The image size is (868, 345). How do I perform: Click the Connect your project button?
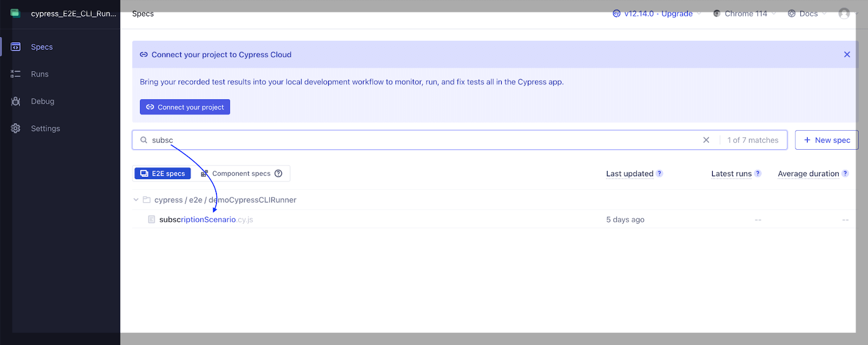click(185, 107)
